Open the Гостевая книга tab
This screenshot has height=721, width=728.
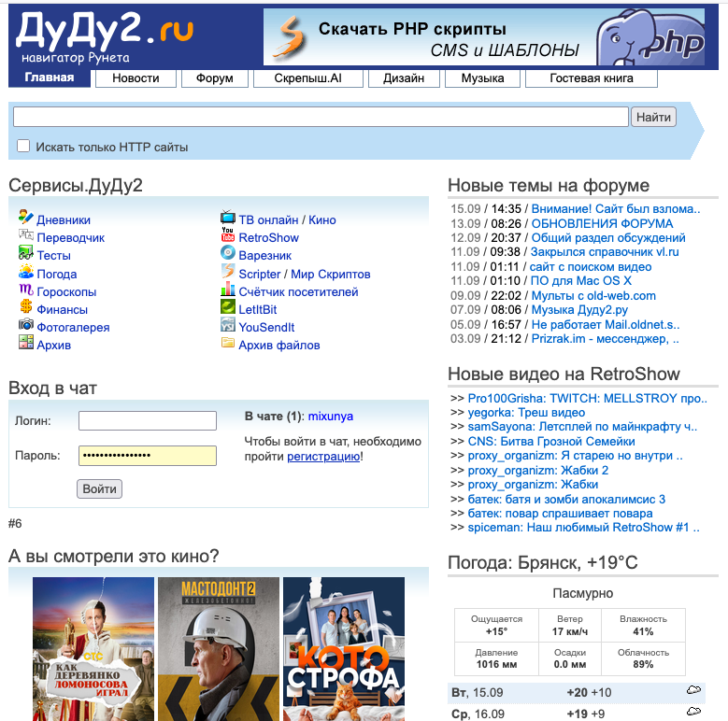point(591,78)
